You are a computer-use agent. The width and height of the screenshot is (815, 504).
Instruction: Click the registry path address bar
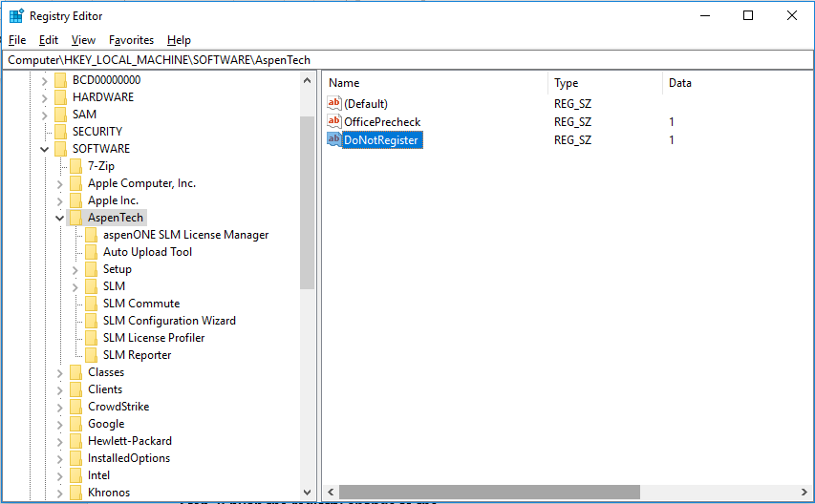coord(407,59)
